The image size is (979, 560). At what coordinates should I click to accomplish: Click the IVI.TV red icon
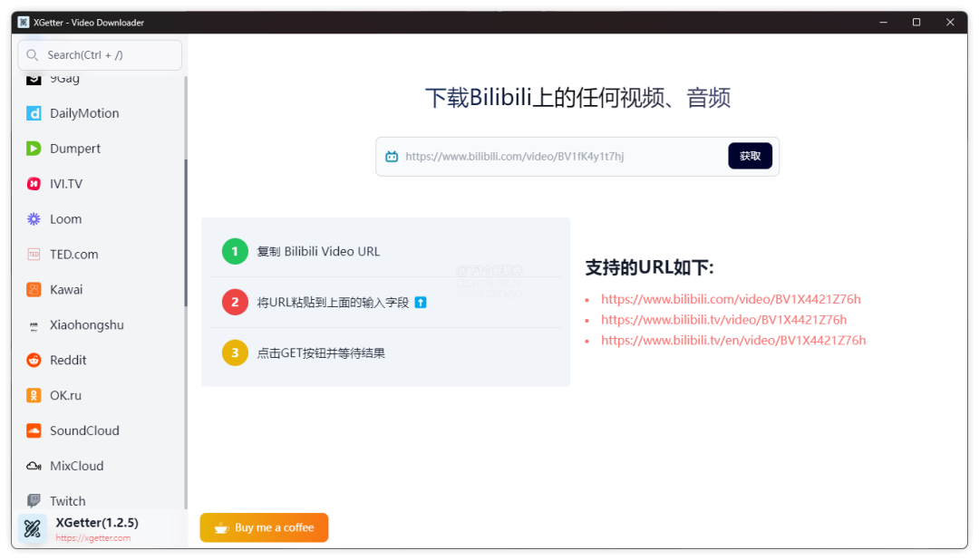34,184
